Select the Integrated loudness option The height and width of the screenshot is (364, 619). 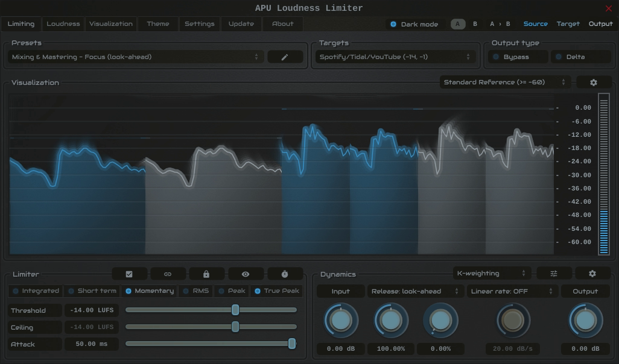click(36, 291)
